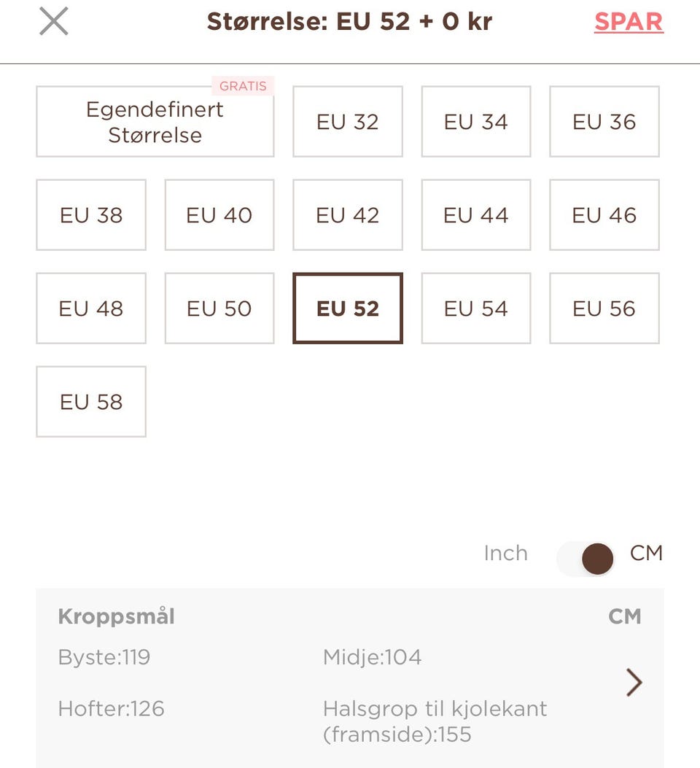Choose the EU 46 option
This screenshot has width=700, height=768.
604,215
